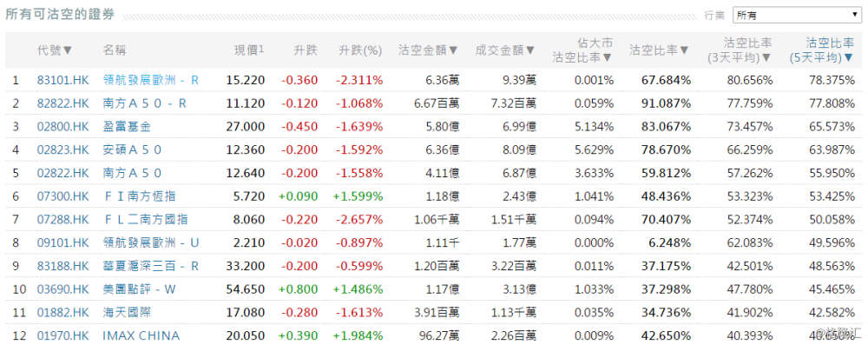Sort by 沽空比率 5天平均 header
Viewport: 868px width, 345px height.
[822, 50]
